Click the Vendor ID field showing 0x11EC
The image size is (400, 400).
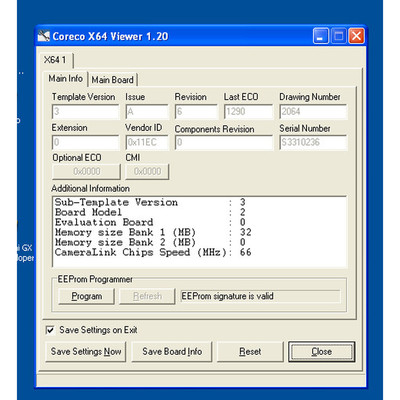pos(147,142)
